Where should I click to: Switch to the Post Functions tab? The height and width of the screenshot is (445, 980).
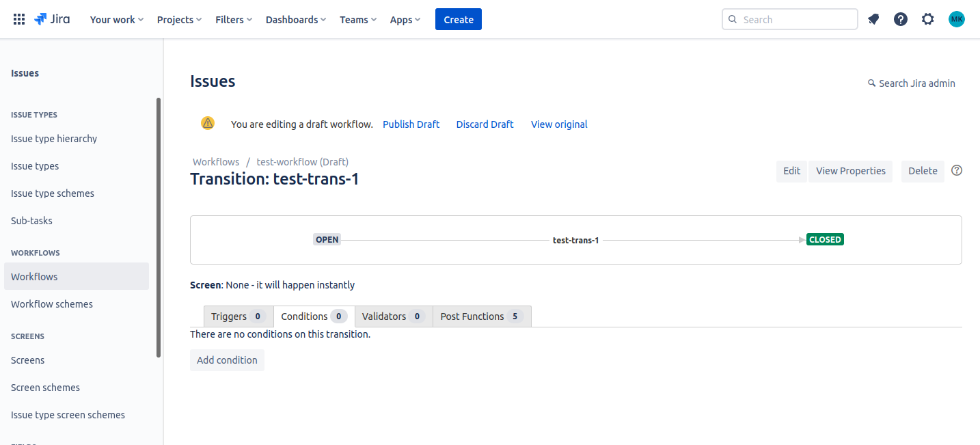pyautogui.click(x=481, y=316)
